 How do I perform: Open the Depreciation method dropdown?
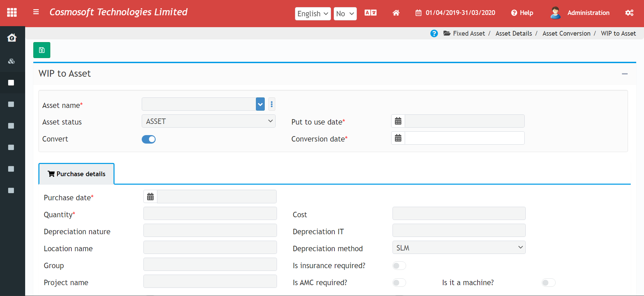click(x=459, y=247)
